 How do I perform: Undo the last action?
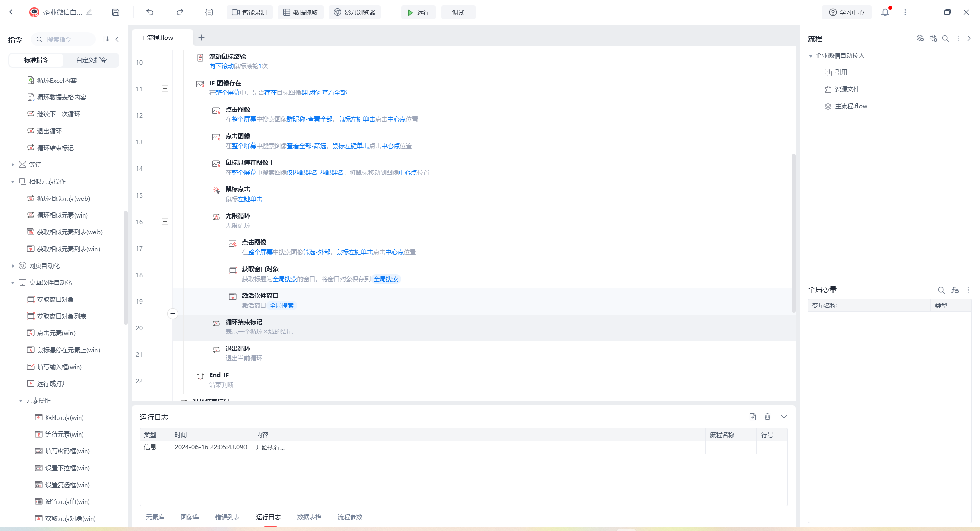[x=150, y=12]
